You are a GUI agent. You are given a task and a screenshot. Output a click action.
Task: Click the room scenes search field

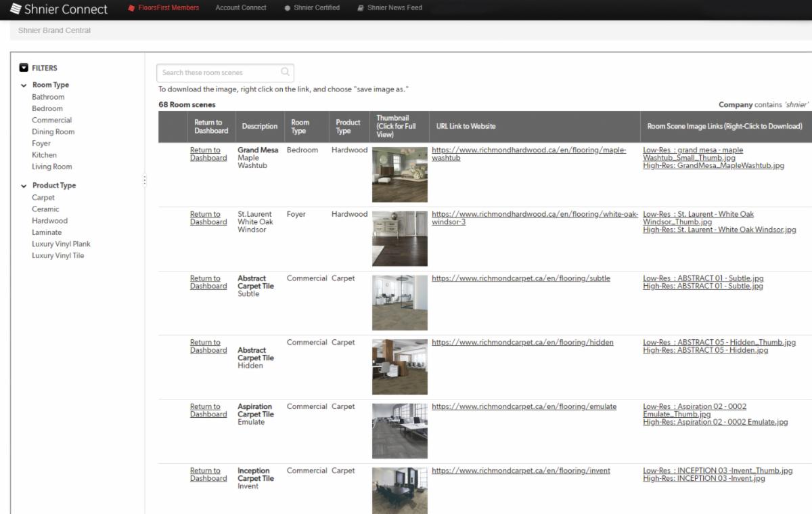(x=217, y=72)
